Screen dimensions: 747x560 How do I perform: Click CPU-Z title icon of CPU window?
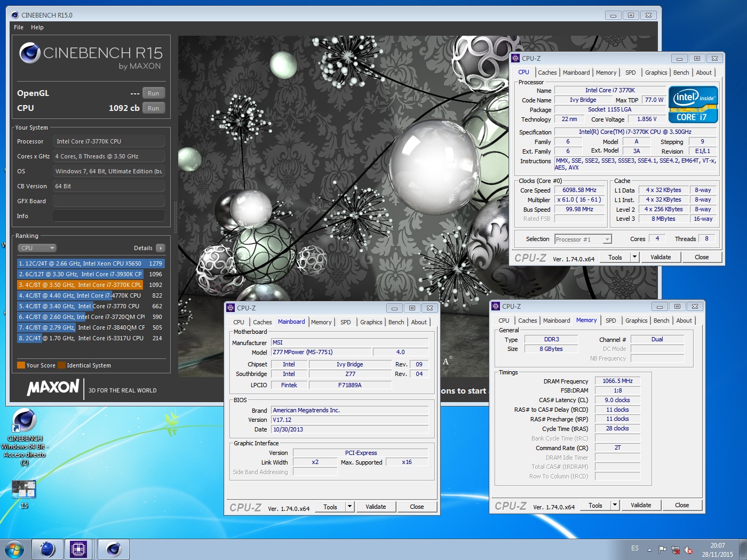pos(515,59)
